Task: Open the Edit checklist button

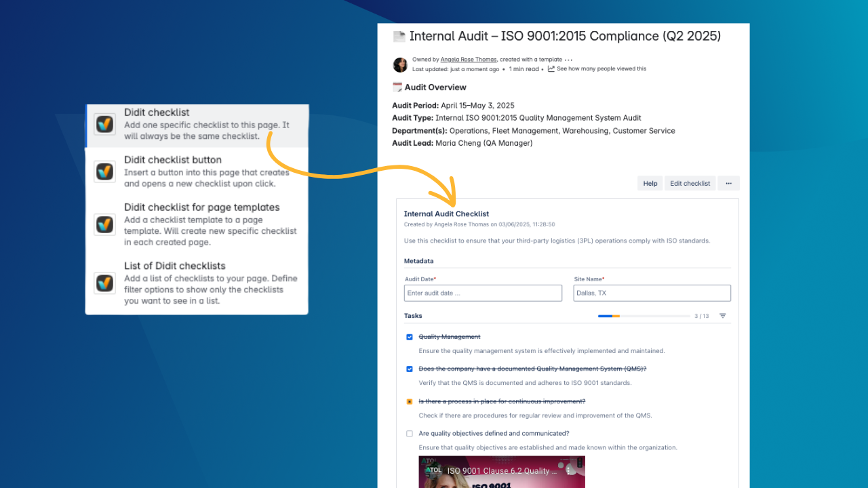Action: coord(690,183)
